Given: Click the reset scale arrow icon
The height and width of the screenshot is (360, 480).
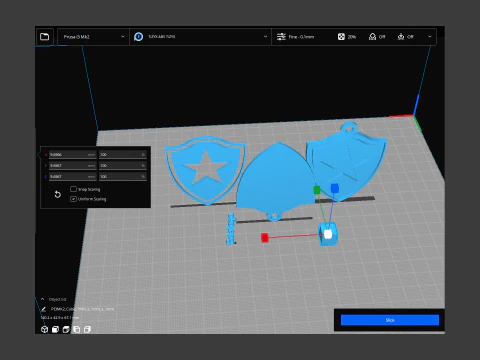Looking at the screenshot, I should [x=58, y=194].
